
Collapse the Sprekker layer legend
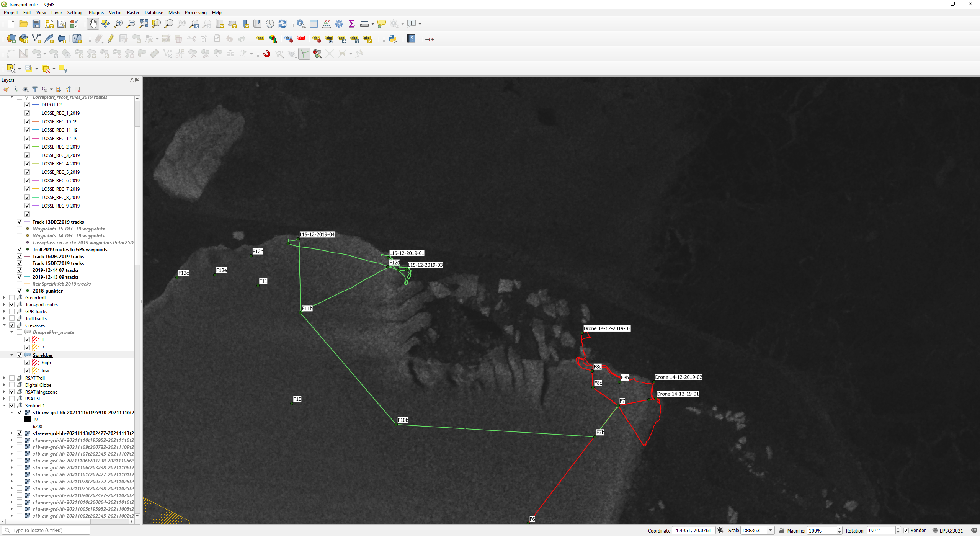tap(12, 355)
